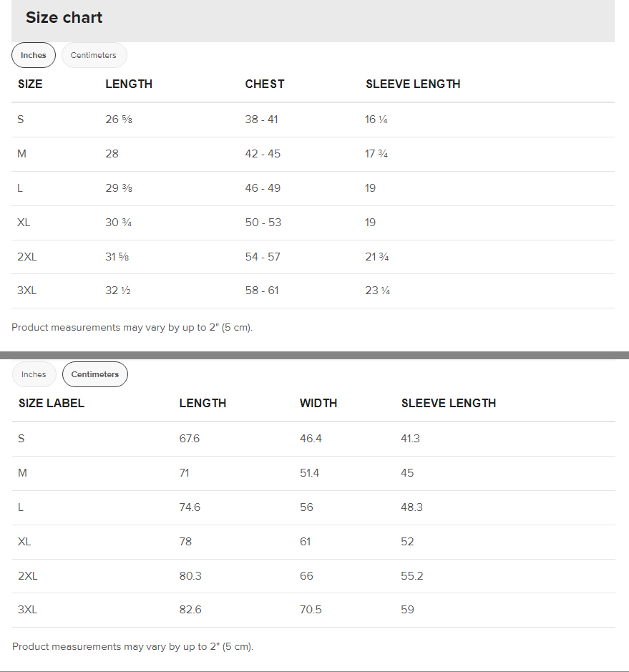Click the 55.2 sleeve length cell
The image size is (629, 672).
(412, 576)
